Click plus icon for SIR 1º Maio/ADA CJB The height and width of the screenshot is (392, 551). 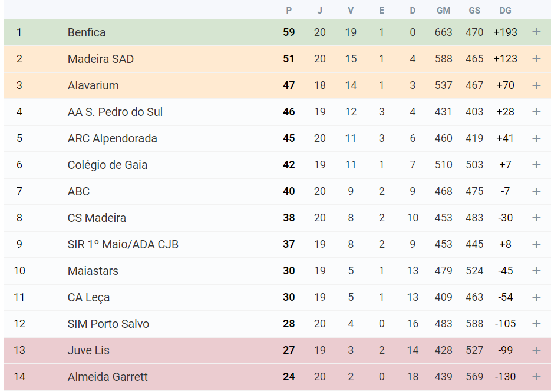pyautogui.click(x=536, y=244)
